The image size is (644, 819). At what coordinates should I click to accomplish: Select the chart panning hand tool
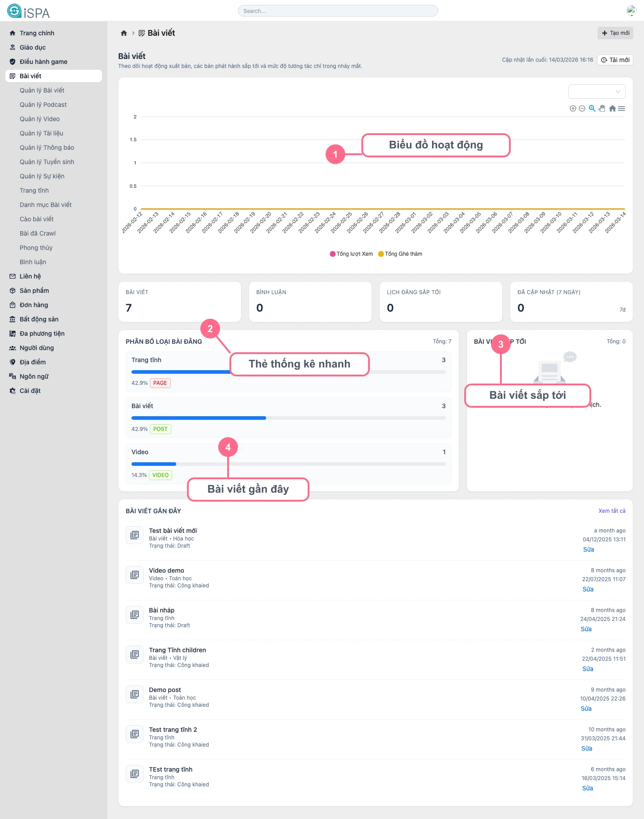[x=602, y=109]
